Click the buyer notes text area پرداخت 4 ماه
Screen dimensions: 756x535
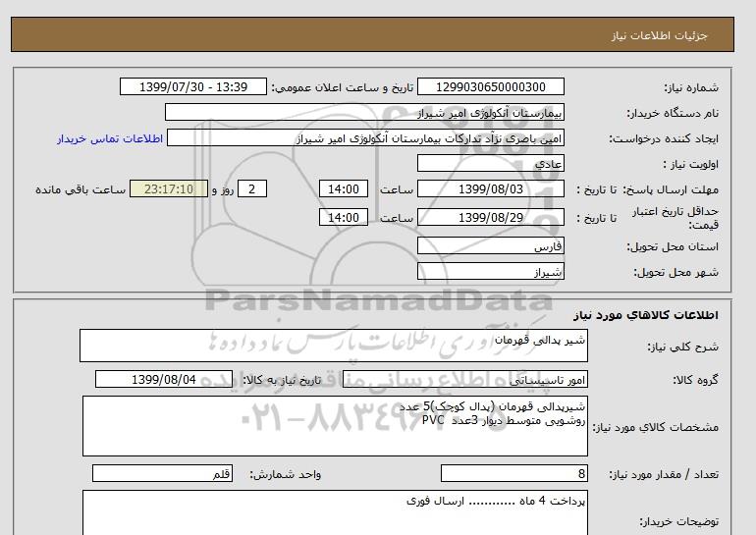pyautogui.click(x=335, y=512)
